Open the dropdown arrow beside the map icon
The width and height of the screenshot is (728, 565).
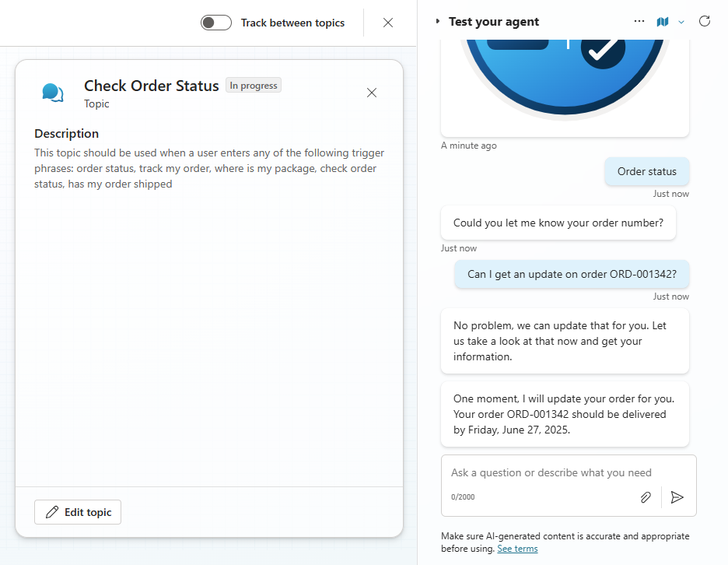pyautogui.click(x=681, y=22)
